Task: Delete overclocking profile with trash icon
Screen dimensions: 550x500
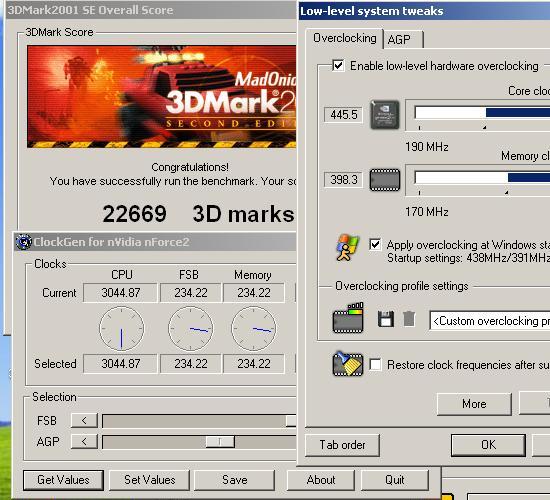Action: coord(409,319)
